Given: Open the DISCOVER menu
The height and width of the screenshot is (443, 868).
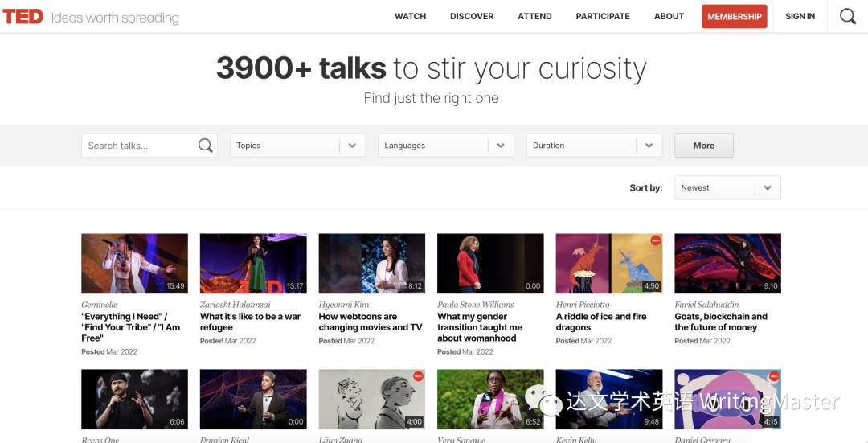Looking at the screenshot, I should [x=472, y=17].
